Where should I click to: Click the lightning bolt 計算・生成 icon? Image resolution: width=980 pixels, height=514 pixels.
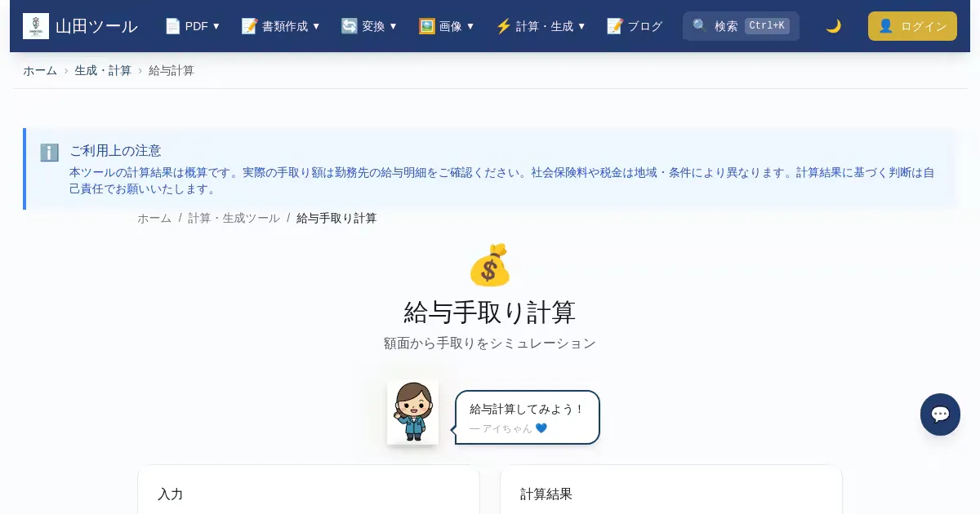pyautogui.click(x=504, y=26)
